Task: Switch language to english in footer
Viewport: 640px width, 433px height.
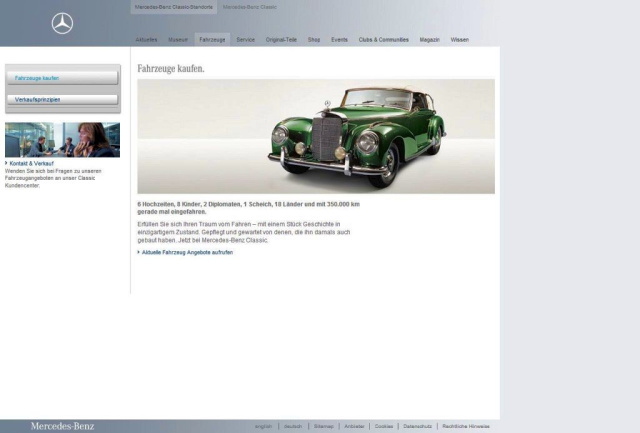Action: (x=263, y=426)
